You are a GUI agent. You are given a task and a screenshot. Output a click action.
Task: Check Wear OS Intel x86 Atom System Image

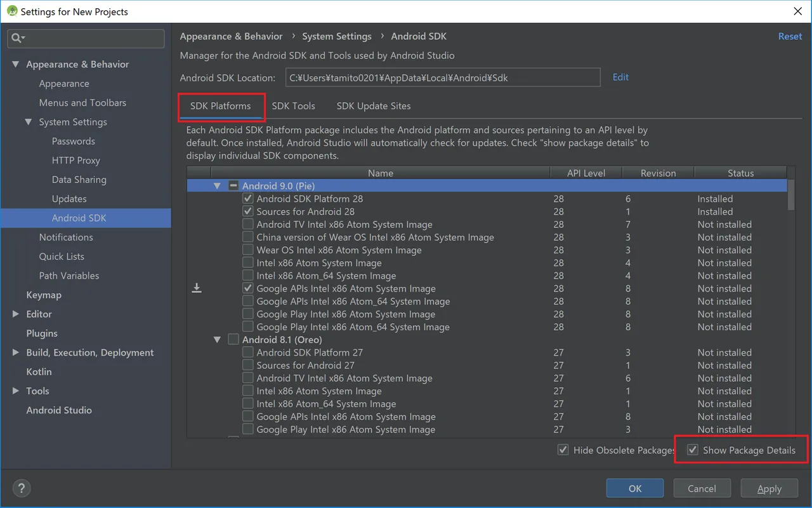248,250
